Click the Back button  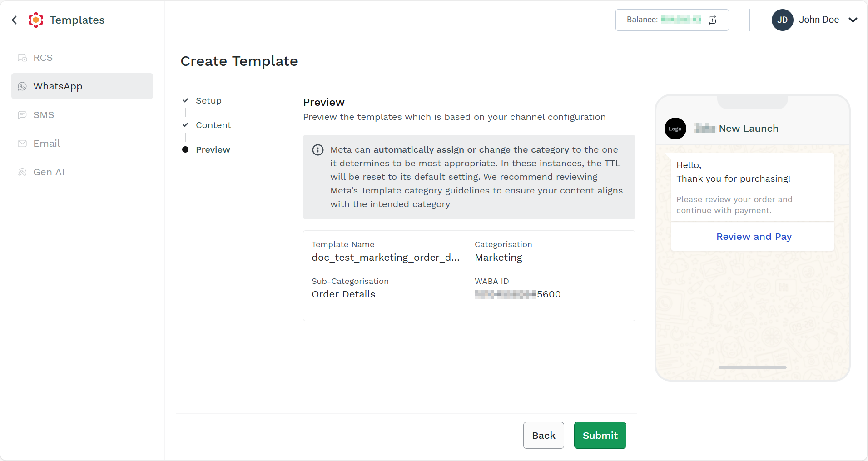click(x=543, y=435)
